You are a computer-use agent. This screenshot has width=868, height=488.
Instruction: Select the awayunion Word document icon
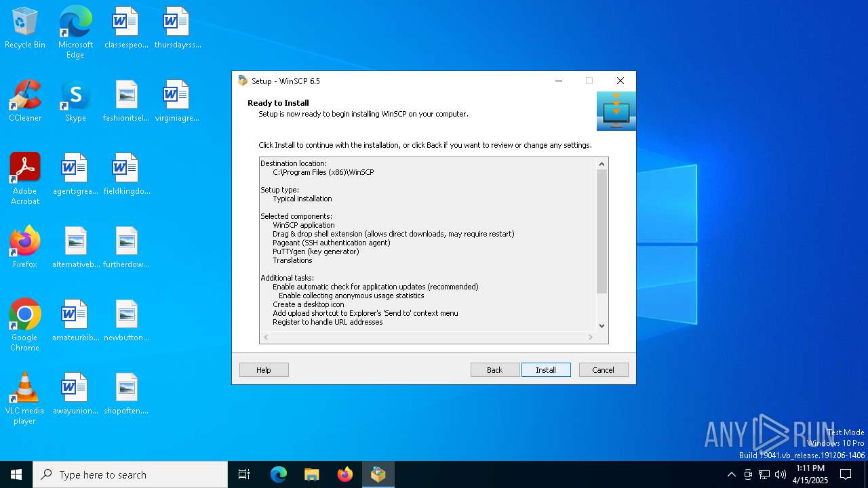tap(75, 394)
